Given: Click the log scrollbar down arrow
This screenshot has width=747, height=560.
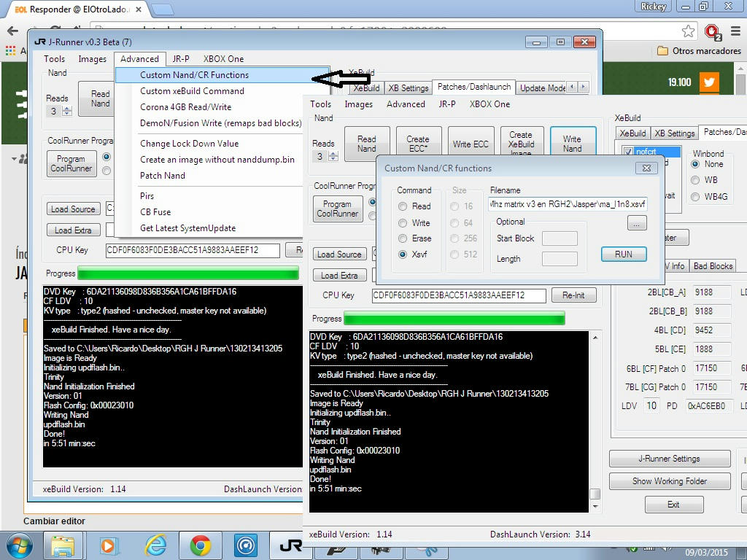Looking at the screenshot, I should (x=595, y=506).
